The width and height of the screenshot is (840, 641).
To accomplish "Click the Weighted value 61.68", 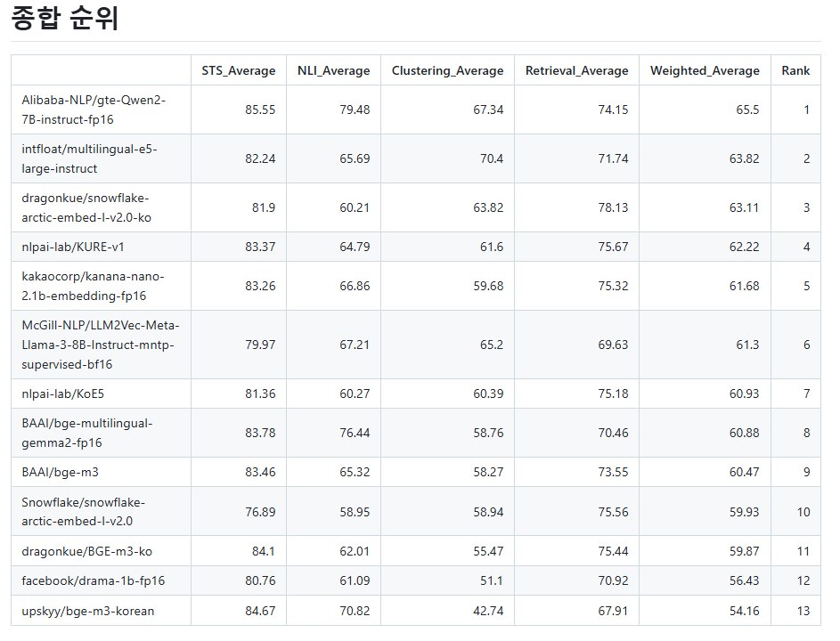I will 744,286.
